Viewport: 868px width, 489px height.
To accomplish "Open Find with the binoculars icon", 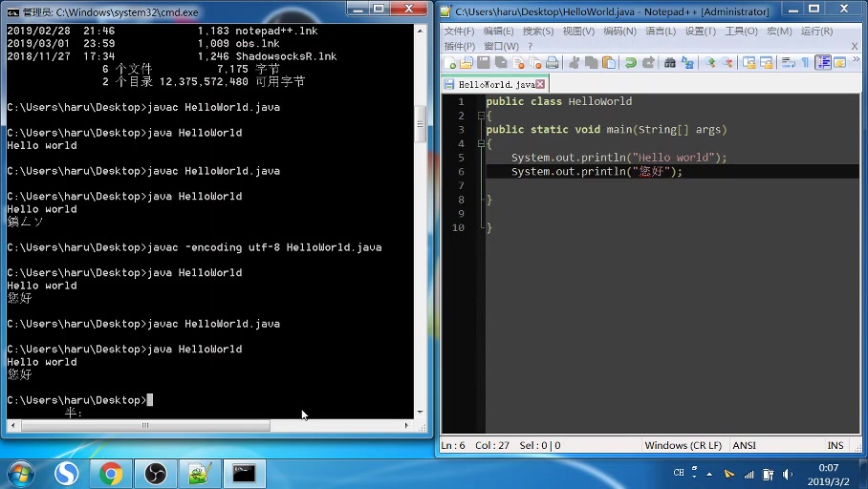I will coord(670,62).
